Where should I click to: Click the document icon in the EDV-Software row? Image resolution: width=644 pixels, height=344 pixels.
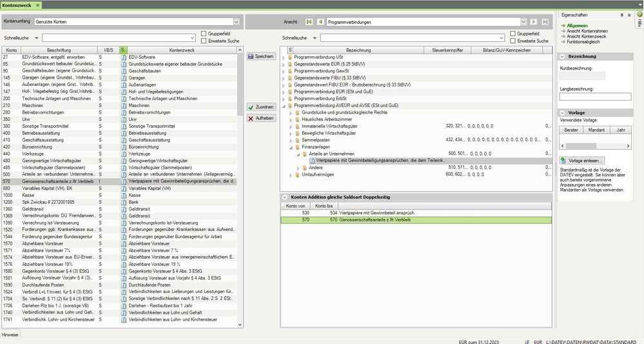(x=124, y=57)
